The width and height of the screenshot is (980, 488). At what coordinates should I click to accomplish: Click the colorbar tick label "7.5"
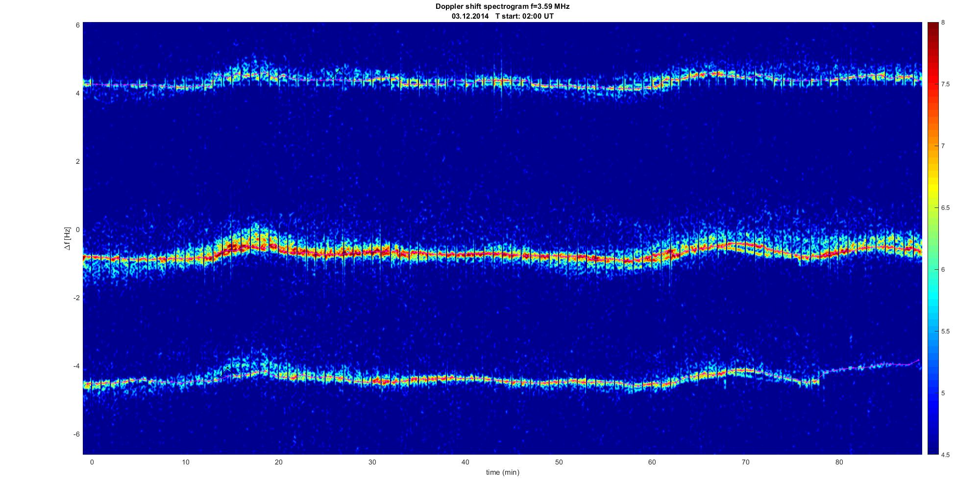[x=946, y=84]
